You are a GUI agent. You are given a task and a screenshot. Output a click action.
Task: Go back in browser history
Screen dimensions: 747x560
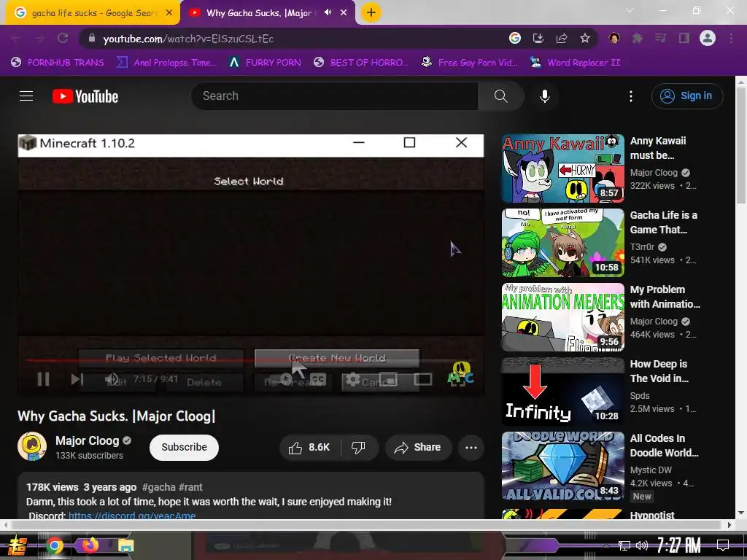(x=16, y=39)
